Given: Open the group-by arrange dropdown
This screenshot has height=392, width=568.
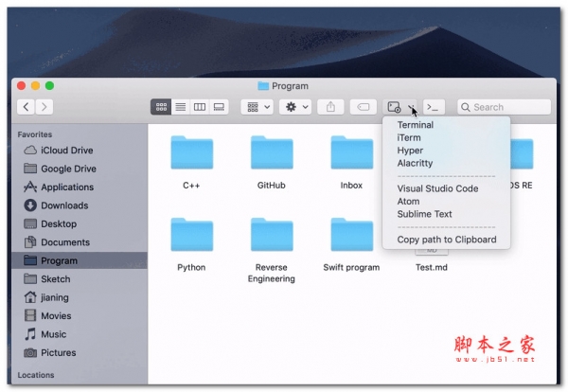Looking at the screenshot, I should pyautogui.click(x=257, y=107).
